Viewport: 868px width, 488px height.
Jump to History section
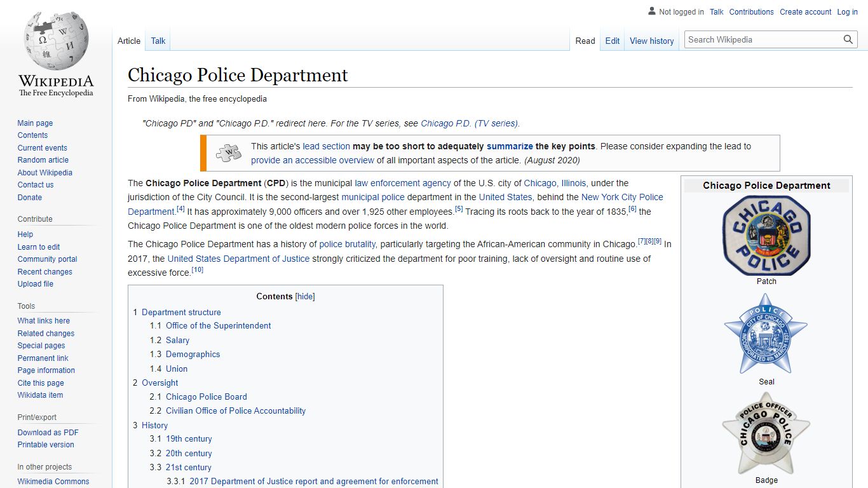pyautogui.click(x=154, y=426)
